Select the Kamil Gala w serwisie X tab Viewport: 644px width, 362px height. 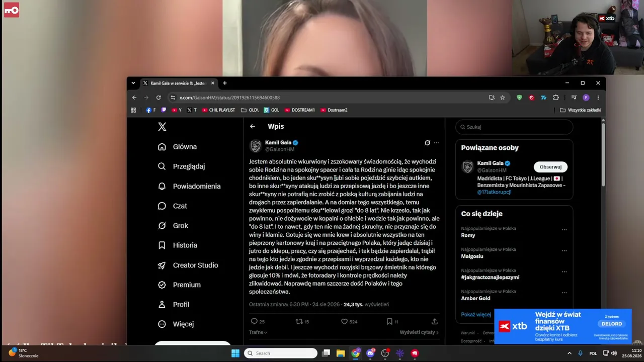coord(178,83)
